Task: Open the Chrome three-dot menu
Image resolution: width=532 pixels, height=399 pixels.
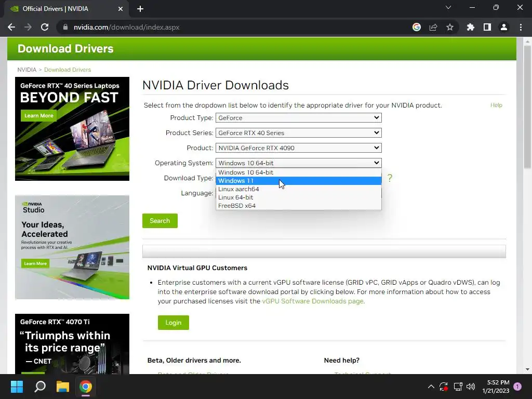Action: [x=521, y=27]
